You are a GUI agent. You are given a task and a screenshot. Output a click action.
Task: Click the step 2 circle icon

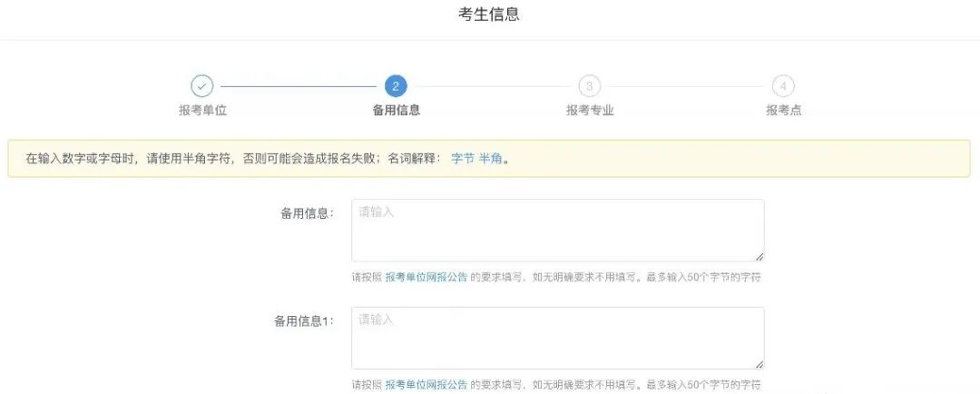[x=395, y=86]
